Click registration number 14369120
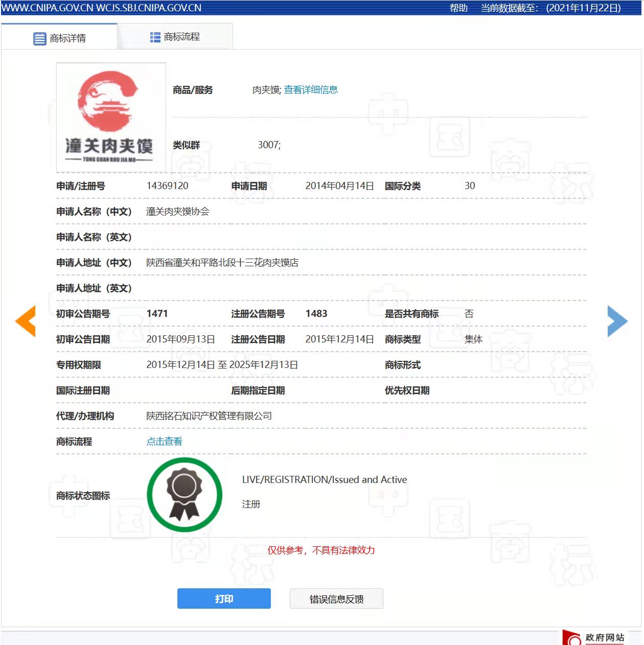This screenshot has width=644, height=645. (x=168, y=186)
